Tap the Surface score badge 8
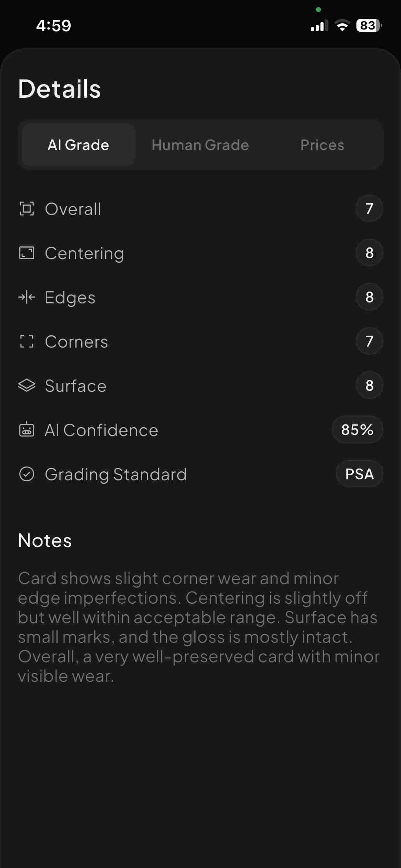The image size is (401, 868). click(x=369, y=385)
